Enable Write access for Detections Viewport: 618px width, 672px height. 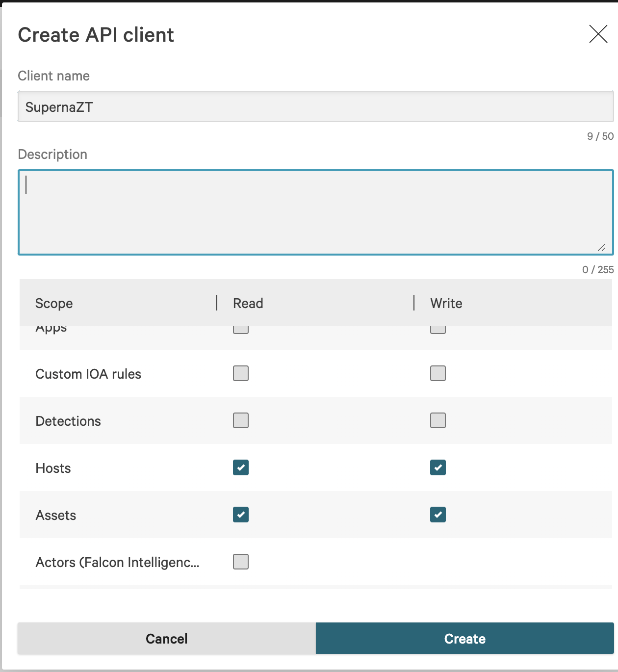point(438,420)
